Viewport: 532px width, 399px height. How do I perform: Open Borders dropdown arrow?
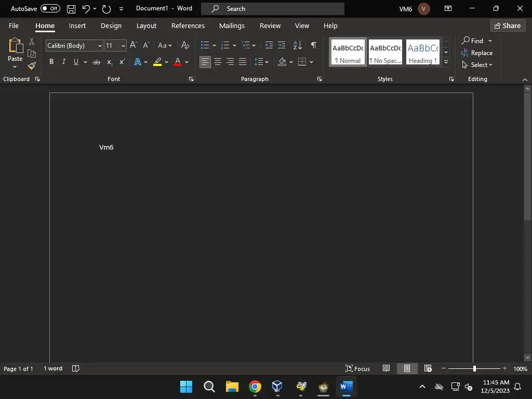click(x=312, y=62)
